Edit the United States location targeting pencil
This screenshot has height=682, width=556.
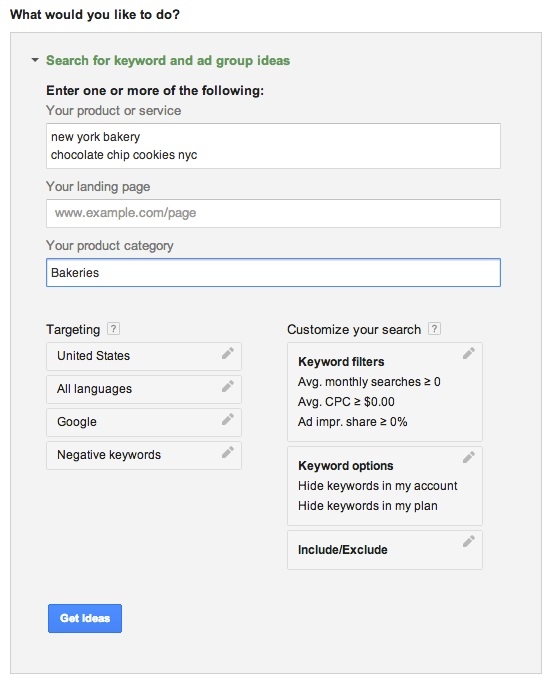(x=228, y=353)
